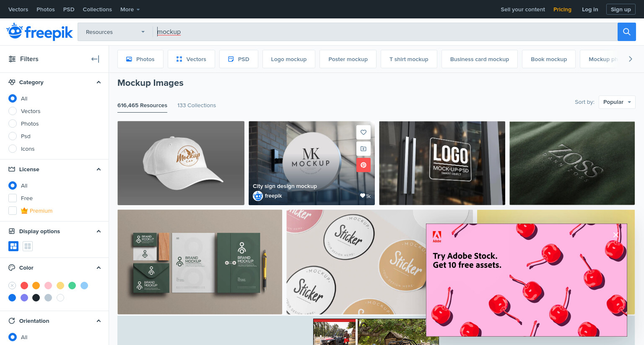This screenshot has height=345, width=644.
Task: Collapse the Filters sidebar arrow icon
Action: (x=95, y=59)
